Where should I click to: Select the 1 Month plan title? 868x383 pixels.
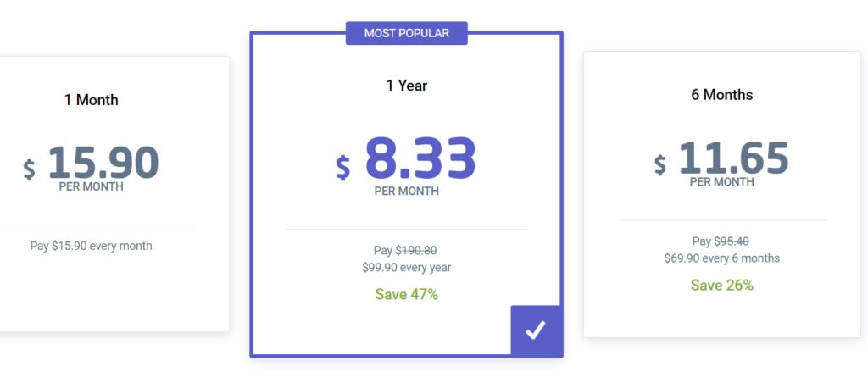pyautogui.click(x=92, y=100)
